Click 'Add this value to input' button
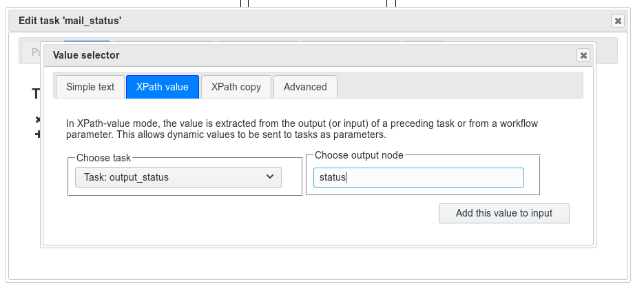Viewport: 644px width, 291px height. (504, 213)
